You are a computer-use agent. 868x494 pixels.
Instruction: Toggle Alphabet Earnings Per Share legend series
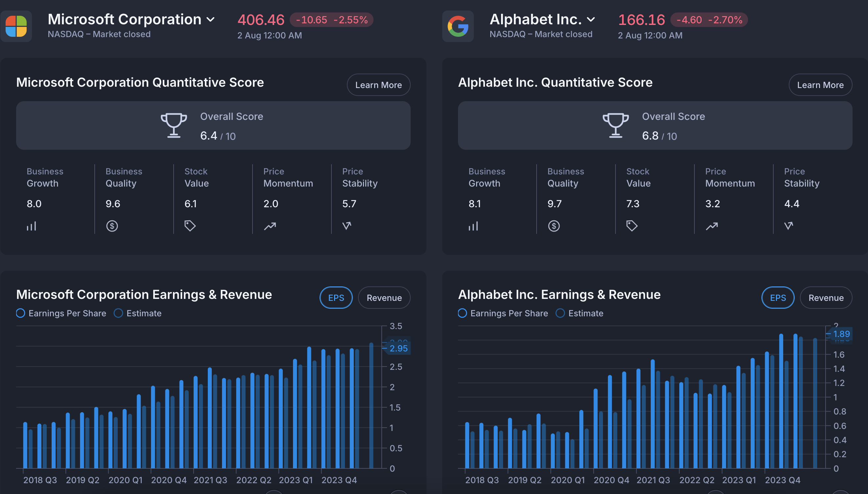point(503,313)
